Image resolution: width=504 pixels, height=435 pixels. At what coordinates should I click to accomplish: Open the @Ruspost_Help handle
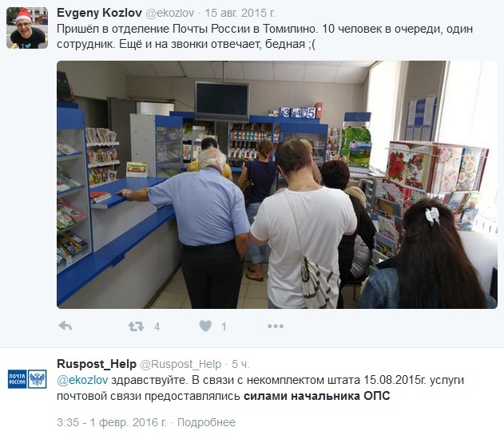pos(181,364)
